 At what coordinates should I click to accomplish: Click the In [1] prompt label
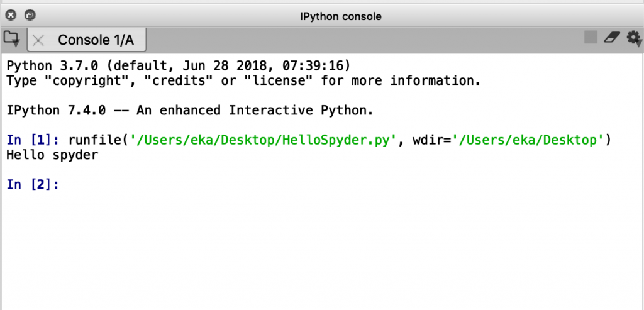click(32, 140)
